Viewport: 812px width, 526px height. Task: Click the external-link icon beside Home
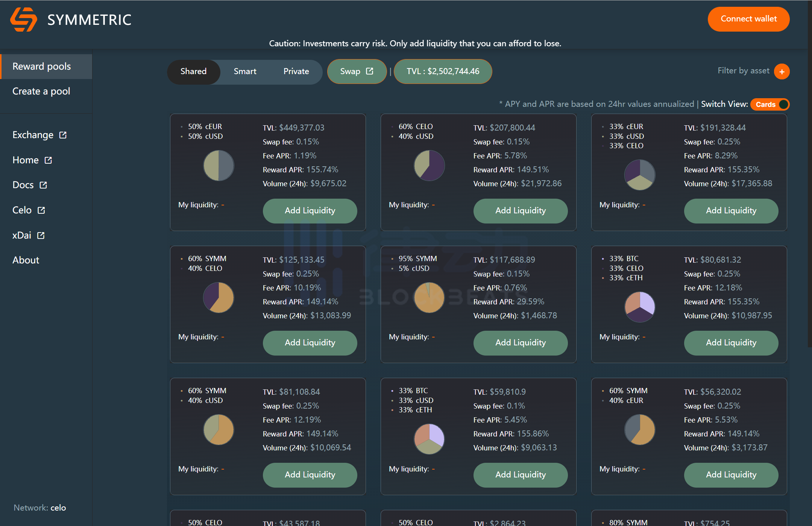coord(48,160)
